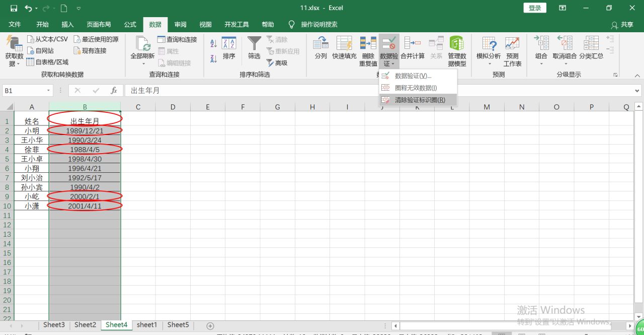The image size is (644, 335).
Task: Select cell B3 containing 1990/3/24
Action: click(85, 140)
